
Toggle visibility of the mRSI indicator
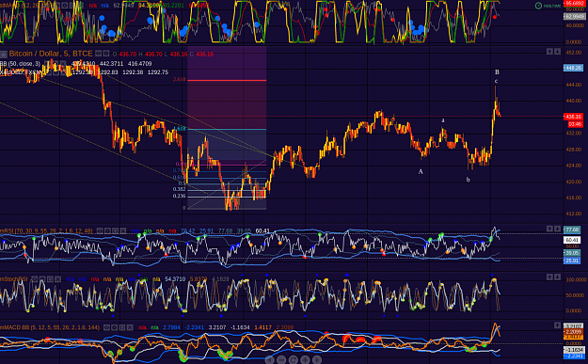pyautogui.click(x=100, y=230)
